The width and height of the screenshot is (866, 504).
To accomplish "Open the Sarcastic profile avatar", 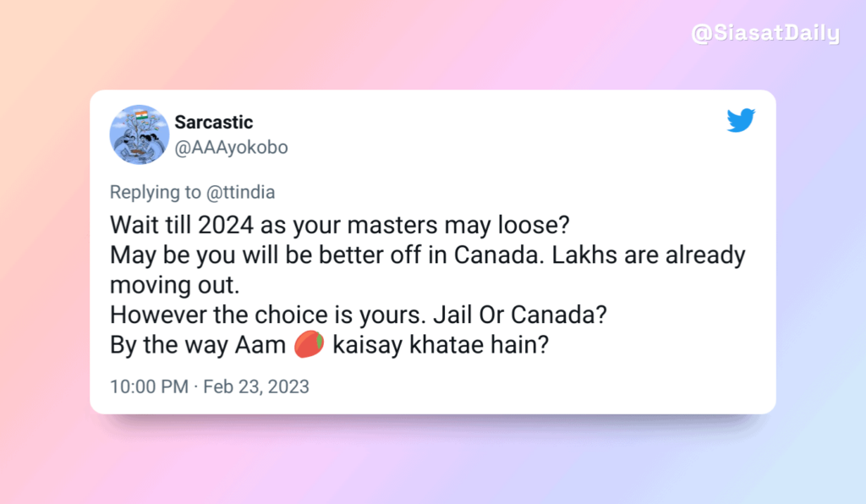I will (140, 134).
